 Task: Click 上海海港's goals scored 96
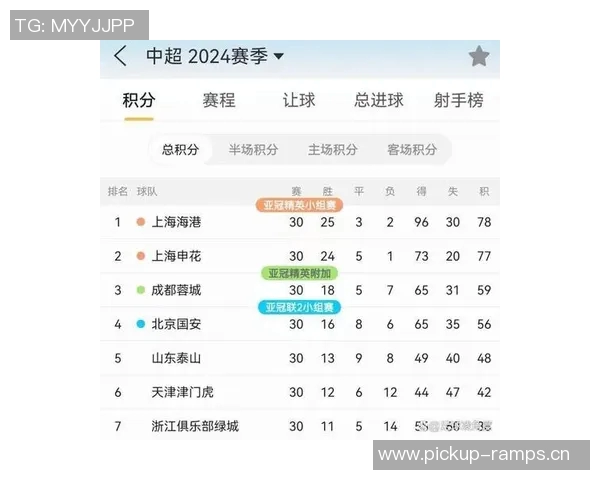(x=421, y=222)
